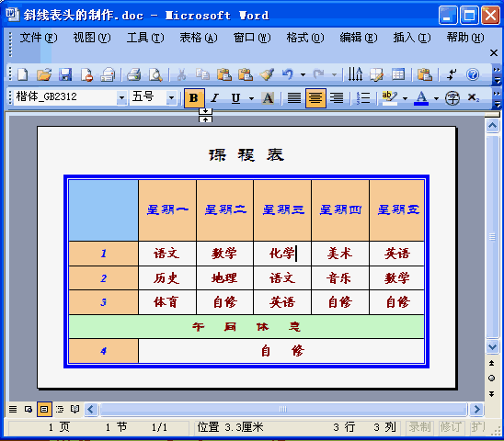Switch to Outline view button
Screen dimensions: 504x441
tap(60, 409)
